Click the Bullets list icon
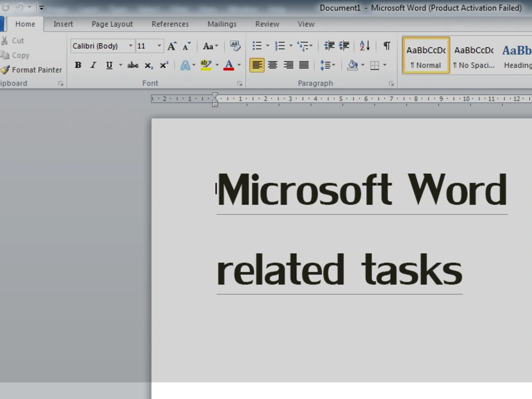This screenshot has height=399, width=532. 257,46
